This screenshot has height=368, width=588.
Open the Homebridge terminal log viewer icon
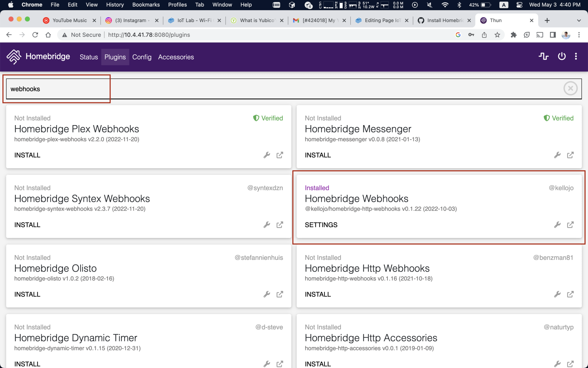click(x=544, y=56)
